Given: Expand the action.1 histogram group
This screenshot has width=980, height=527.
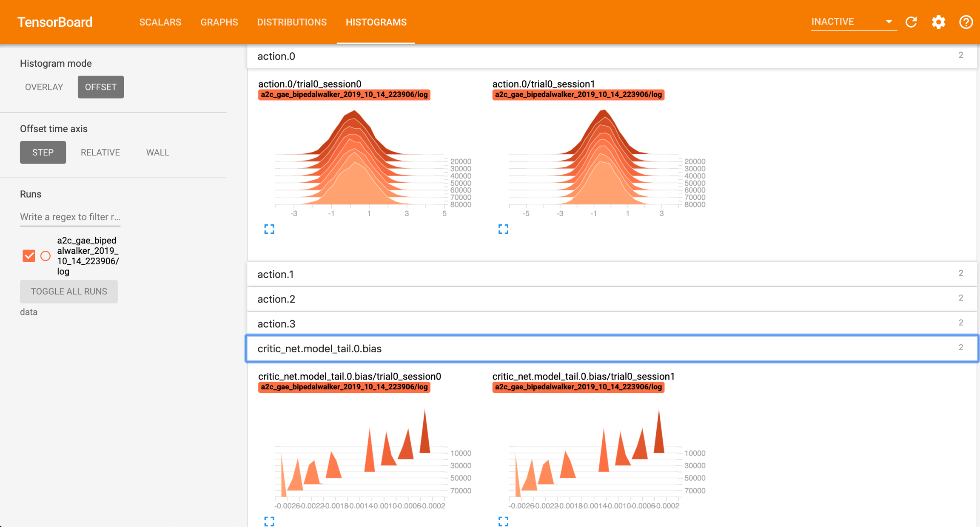Looking at the screenshot, I should click(x=612, y=274).
